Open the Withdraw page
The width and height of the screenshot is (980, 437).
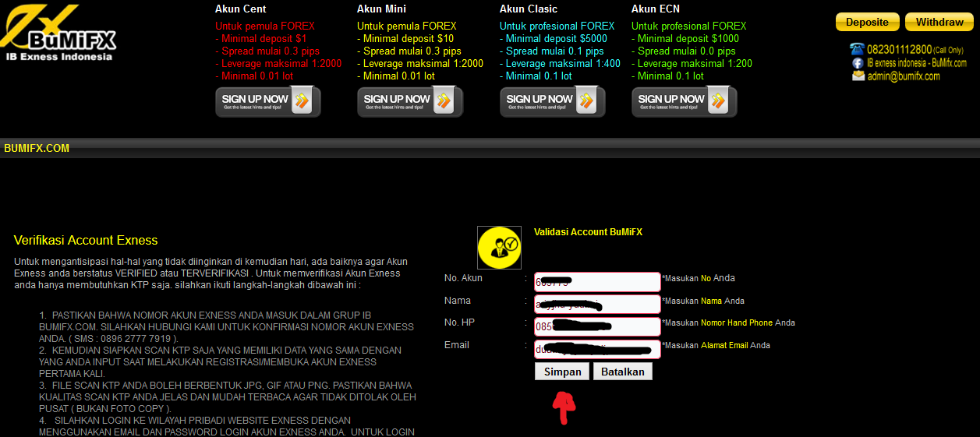point(939,22)
